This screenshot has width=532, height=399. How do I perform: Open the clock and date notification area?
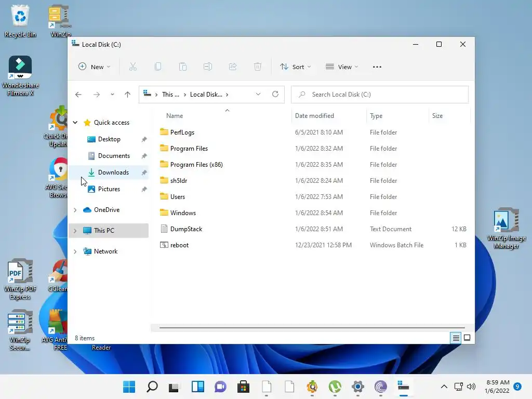click(x=497, y=387)
